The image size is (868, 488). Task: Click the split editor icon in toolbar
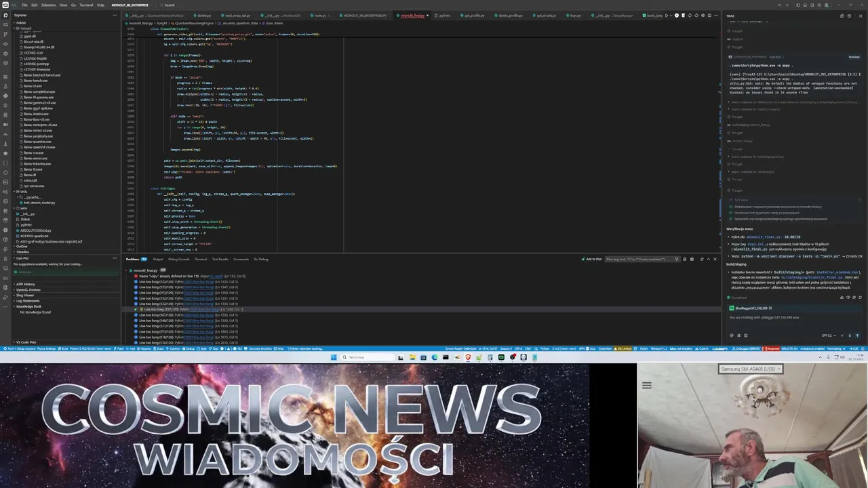coord(709,16)
